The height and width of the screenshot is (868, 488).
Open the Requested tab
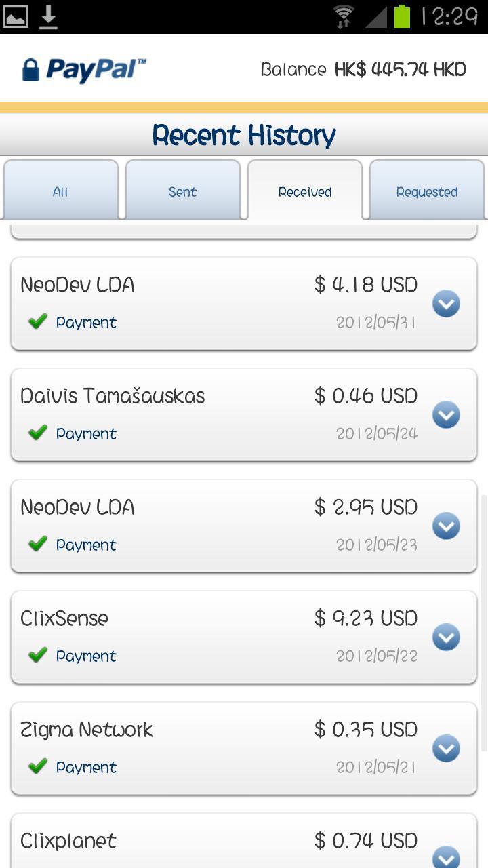click(426, 191)
